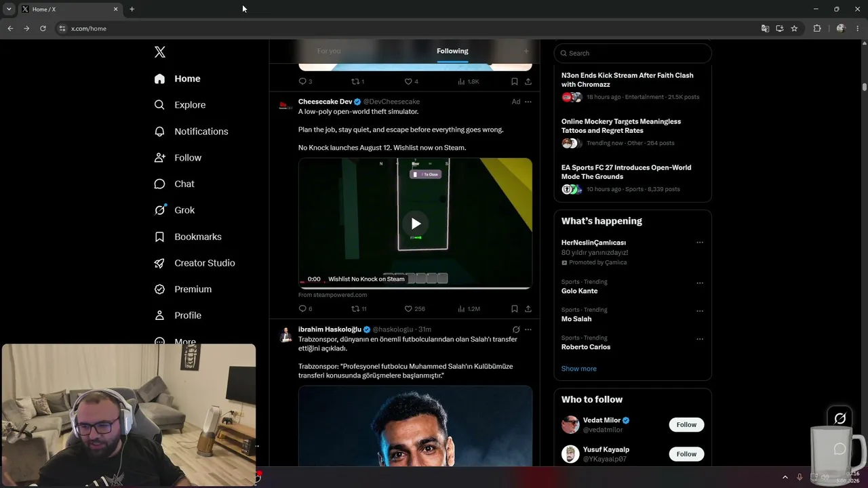
Task: Open more options on İbrahim Haskoloğlu's post
Action: pos(528,329)
